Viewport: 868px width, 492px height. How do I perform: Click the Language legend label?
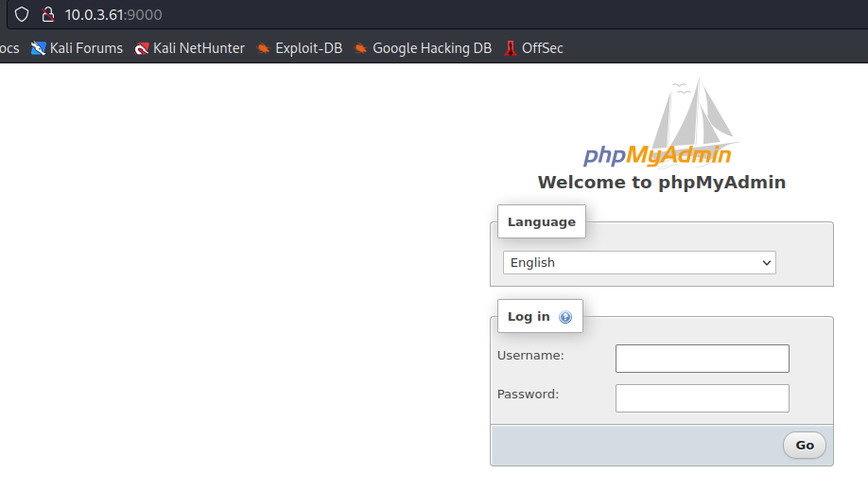(x=542, y=221)
